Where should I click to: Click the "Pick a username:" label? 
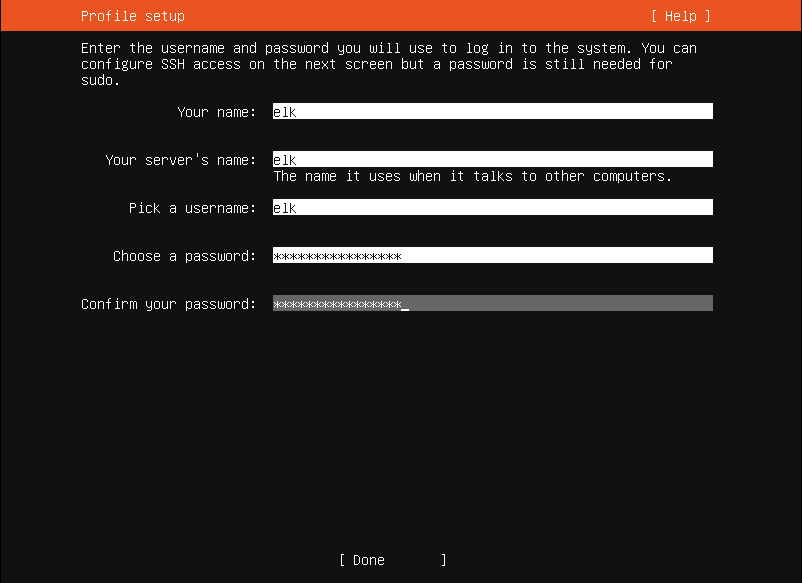pos(192,208)
